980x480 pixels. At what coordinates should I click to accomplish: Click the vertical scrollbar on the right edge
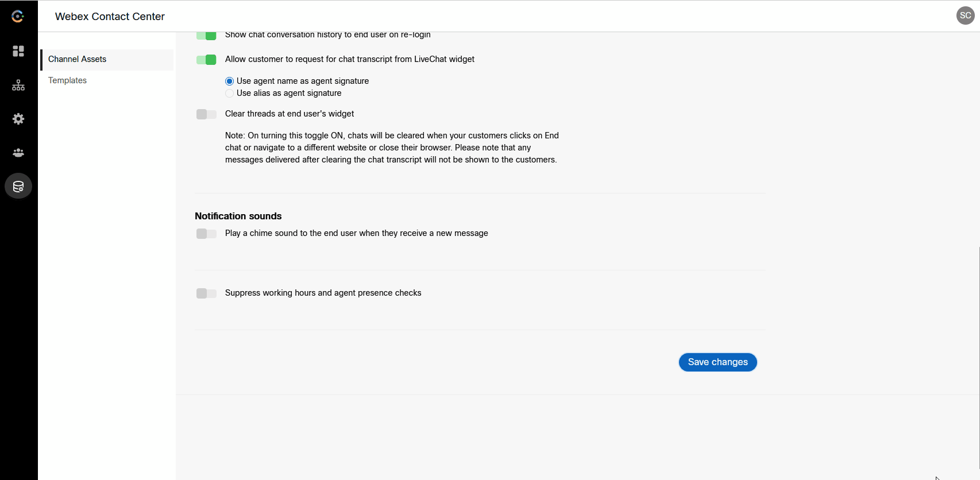point(979,344)
